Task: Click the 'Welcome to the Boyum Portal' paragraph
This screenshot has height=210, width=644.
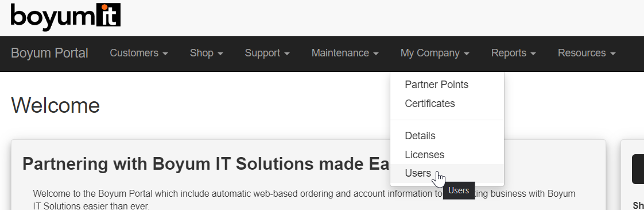Action: tap(304, 199)
